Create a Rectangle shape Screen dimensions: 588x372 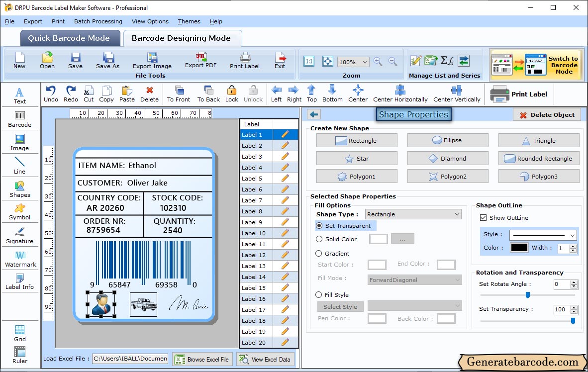click(357, 141)
